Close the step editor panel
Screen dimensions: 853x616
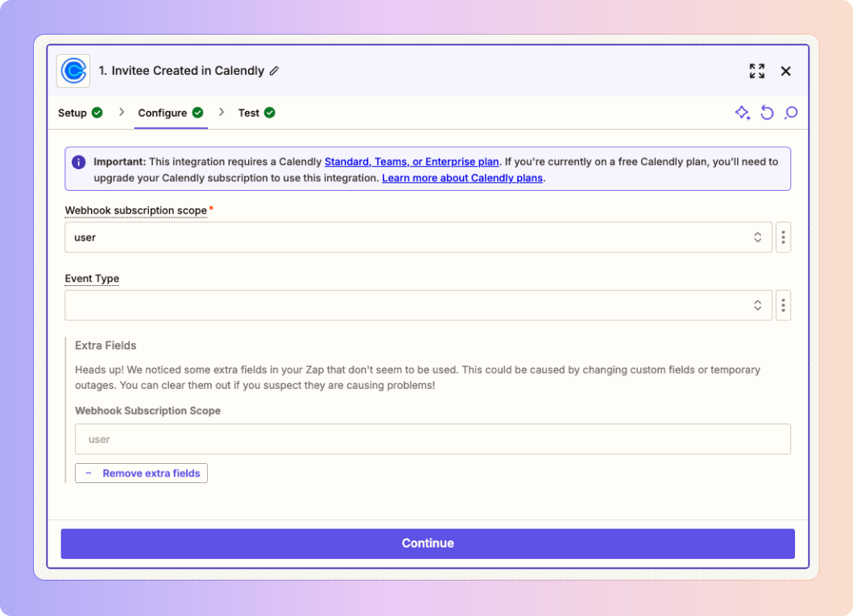click(x=785, y=71)
